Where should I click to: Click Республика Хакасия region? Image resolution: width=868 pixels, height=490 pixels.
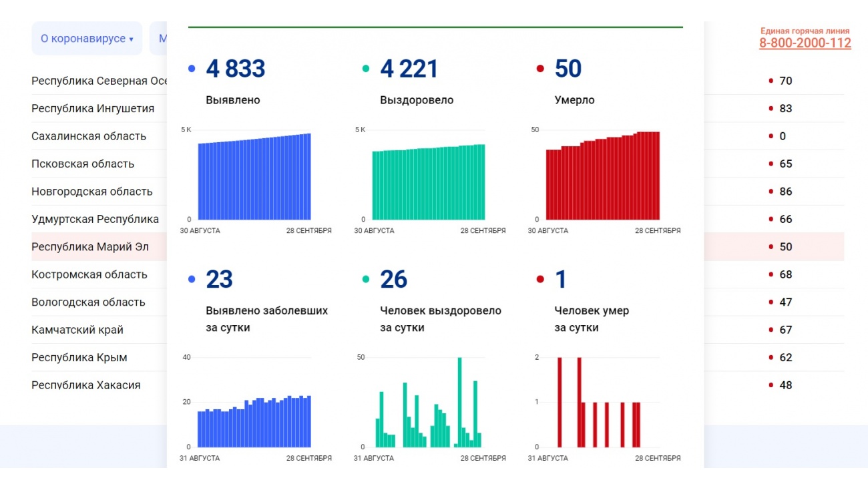tap(86, 385)
